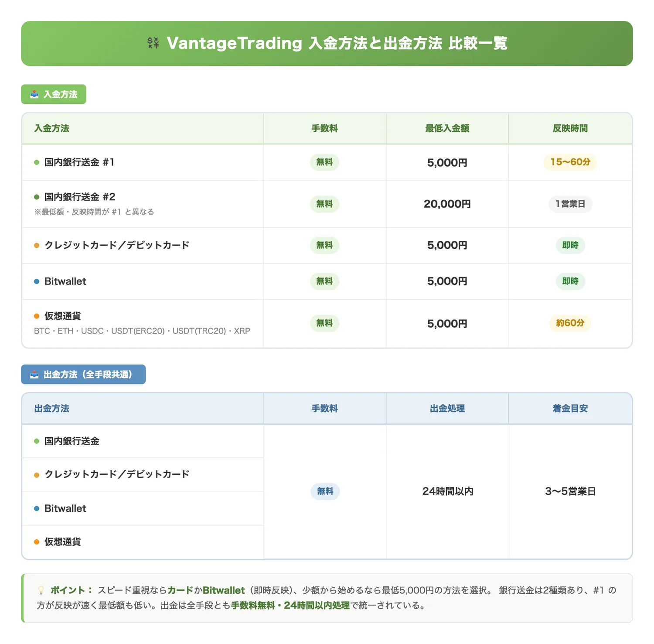Click the クレジットカード／デビットカード withdrawal row label
The width and height of the screenshot is (654, 644).
pos(117,474)
